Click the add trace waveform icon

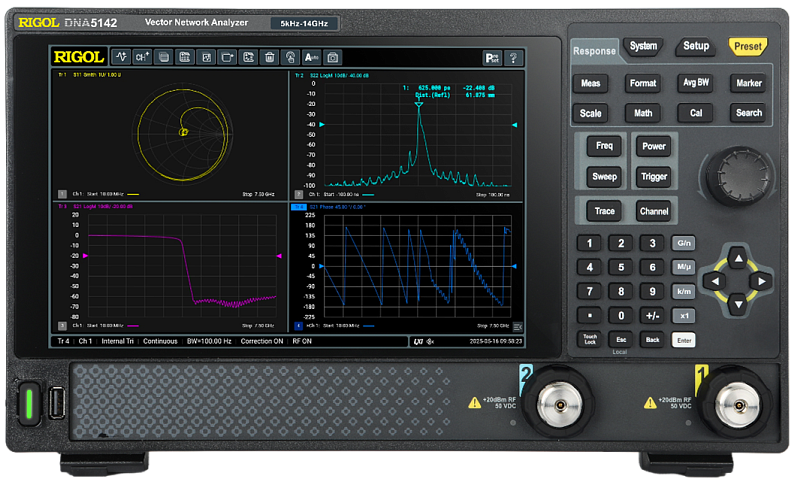click(120, 57)
